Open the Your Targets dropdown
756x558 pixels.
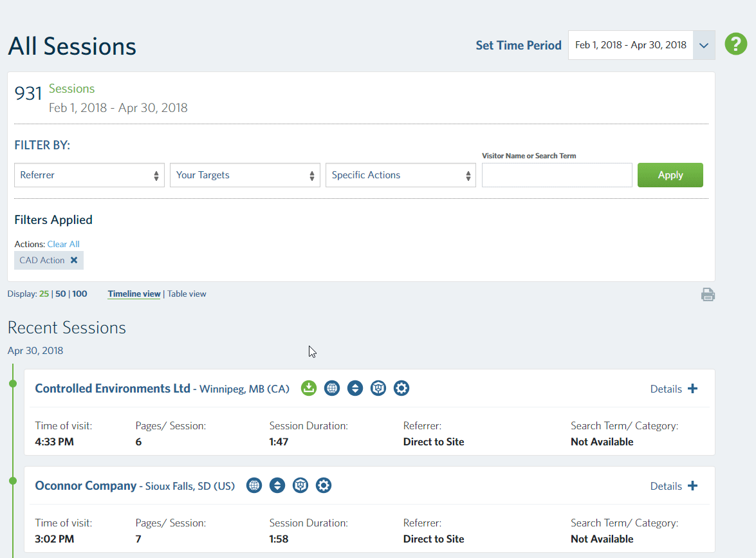click(245, 175)
